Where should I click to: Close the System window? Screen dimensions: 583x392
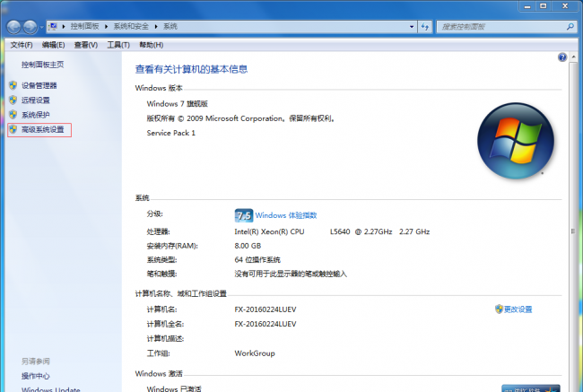pyautogui.click(x=565, y=6)
